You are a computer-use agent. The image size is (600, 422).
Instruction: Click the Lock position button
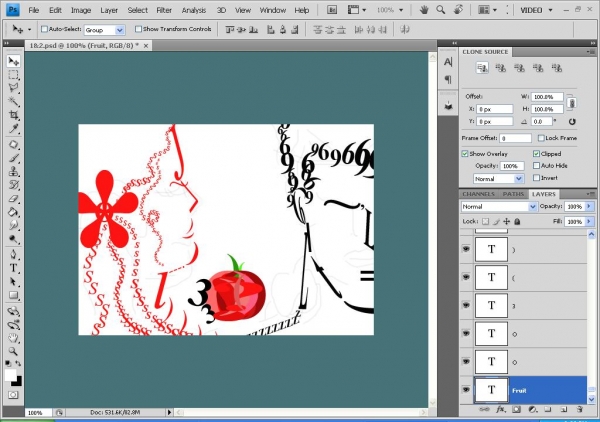[x=506, y=222]
